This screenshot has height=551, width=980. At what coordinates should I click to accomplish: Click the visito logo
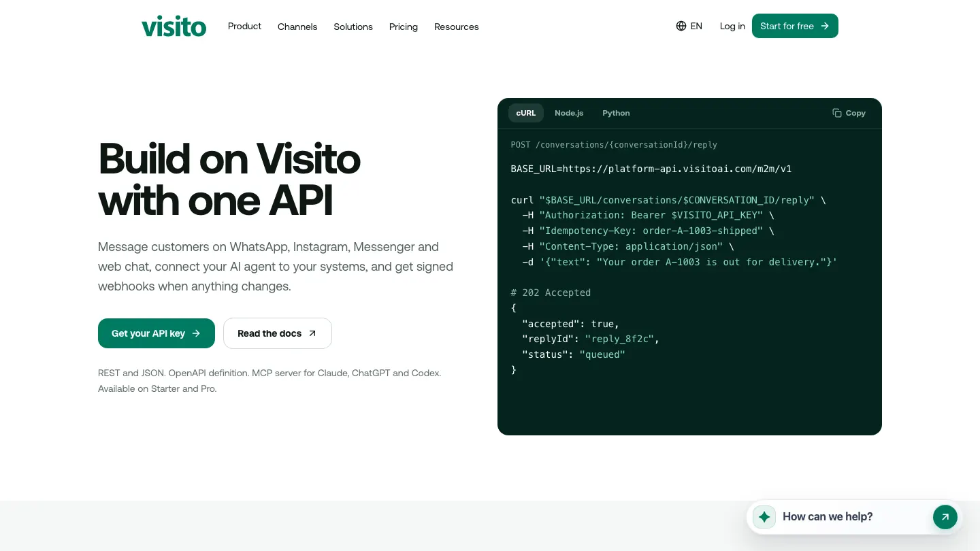174,27
